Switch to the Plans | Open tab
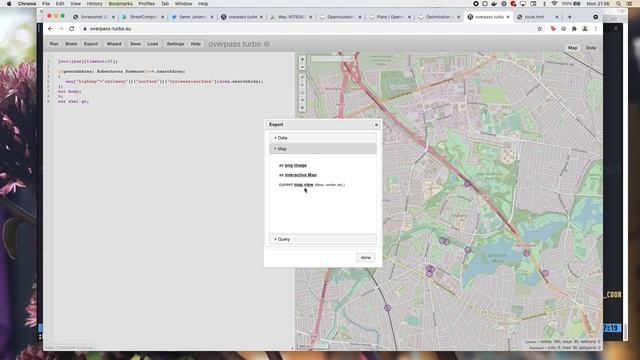The image size is (640, 360). pyautogui.click(x=389, y=17)
